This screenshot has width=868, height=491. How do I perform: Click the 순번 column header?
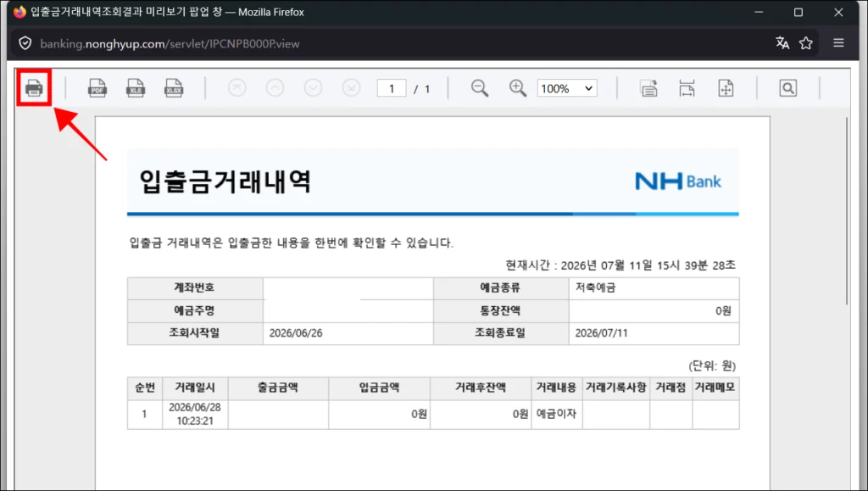[144, 388]
